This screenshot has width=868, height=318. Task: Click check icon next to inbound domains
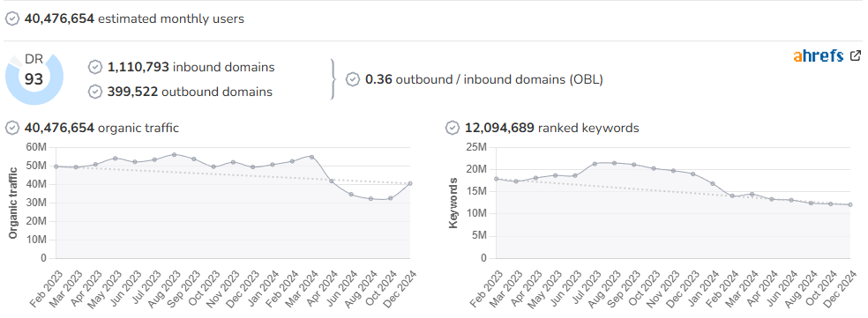tap(95, 68)
